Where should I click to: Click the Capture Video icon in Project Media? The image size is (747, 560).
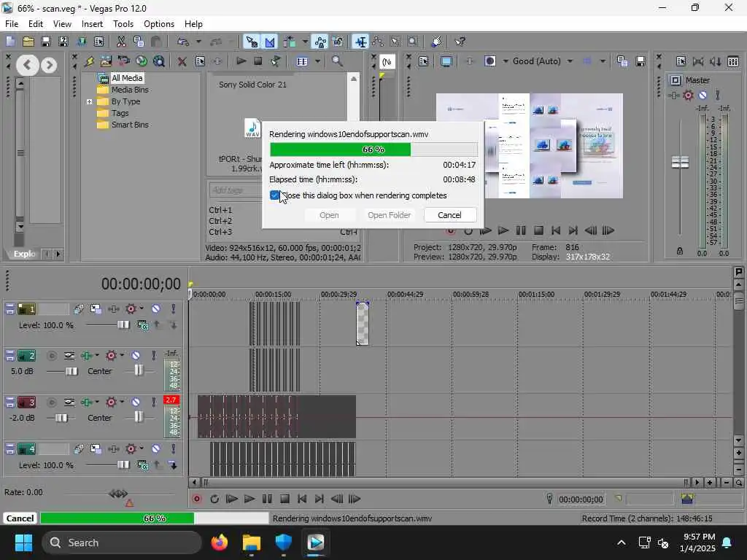(x=124, y=61)
